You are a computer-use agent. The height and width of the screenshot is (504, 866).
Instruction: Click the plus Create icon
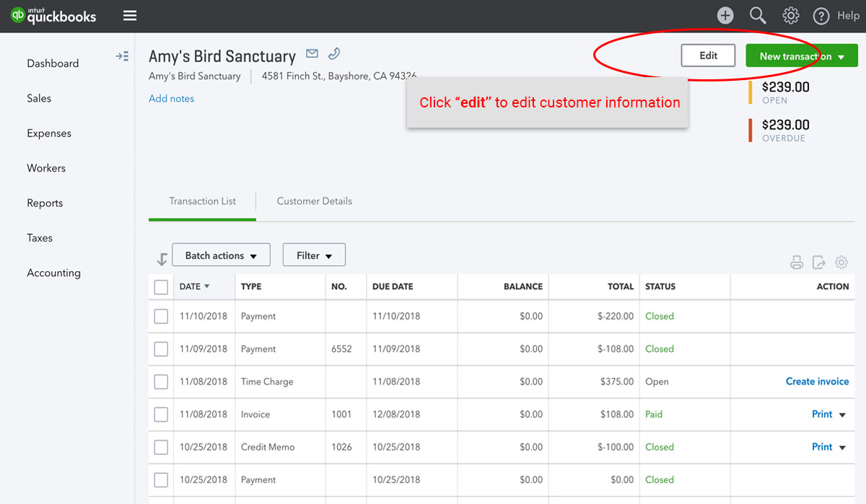(725, 15)
